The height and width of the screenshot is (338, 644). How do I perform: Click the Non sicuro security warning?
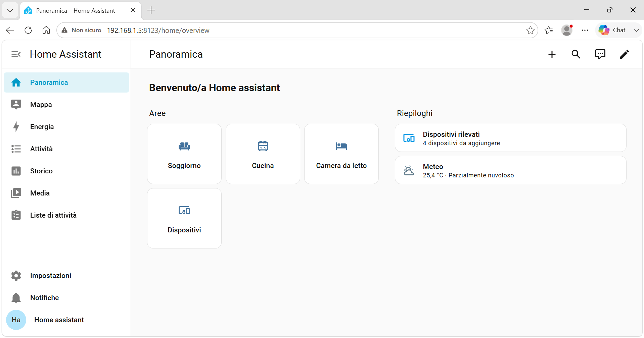tap(81, 30)
